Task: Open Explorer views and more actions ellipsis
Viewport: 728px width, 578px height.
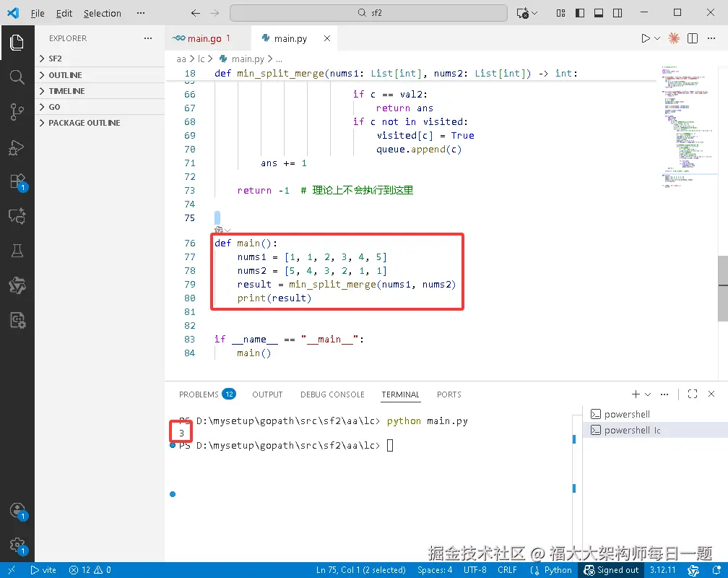Action: [x=148, y=38]
